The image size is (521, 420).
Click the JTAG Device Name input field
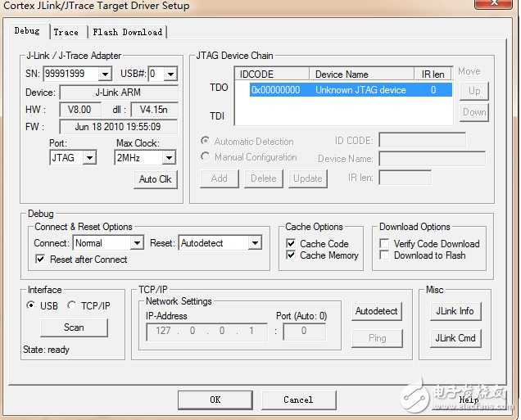(x=432, y=158)
